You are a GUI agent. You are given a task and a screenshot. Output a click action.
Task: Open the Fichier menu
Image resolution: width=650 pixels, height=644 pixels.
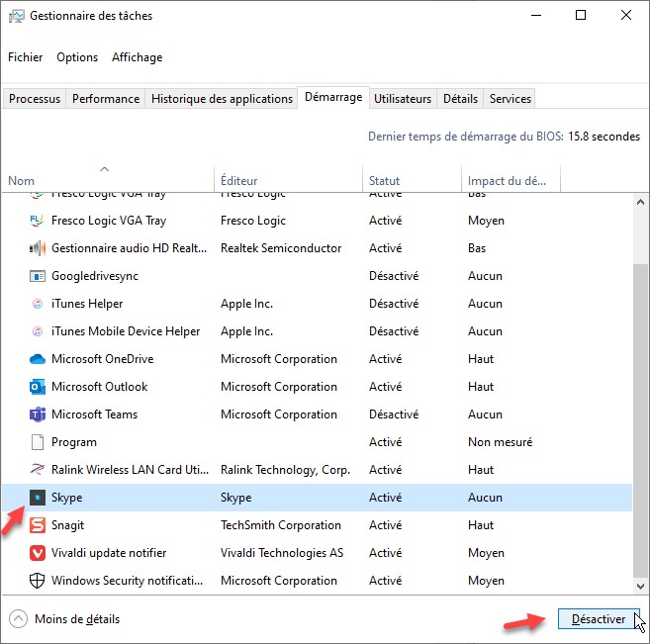pos(26,57)
